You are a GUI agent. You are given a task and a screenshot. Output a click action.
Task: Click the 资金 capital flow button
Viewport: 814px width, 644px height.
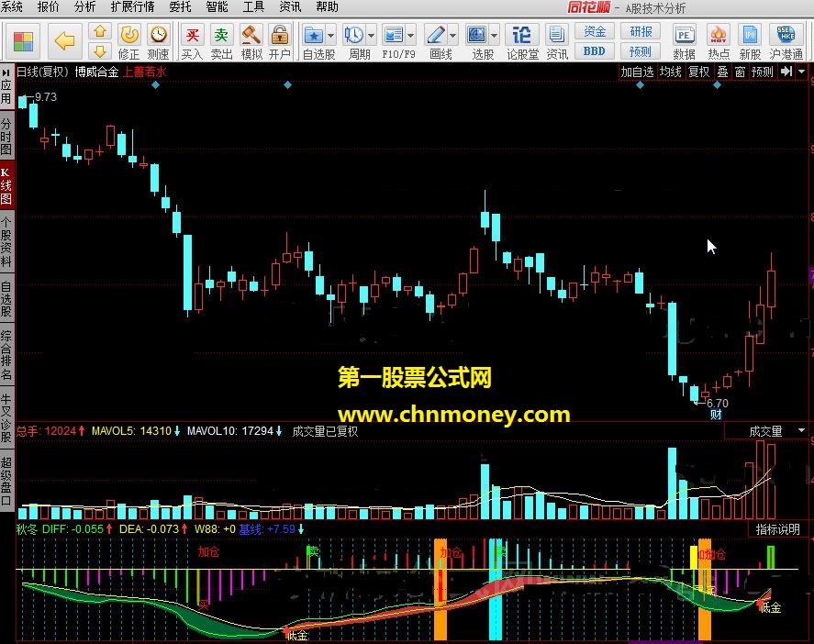(x=595, y=32)
